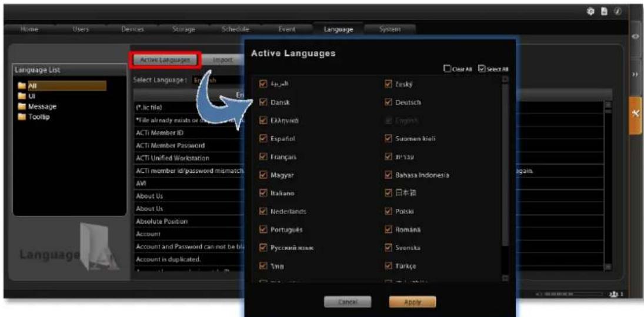Toggle the Français checkbox
644x317 pixels.
click(264, 156)
